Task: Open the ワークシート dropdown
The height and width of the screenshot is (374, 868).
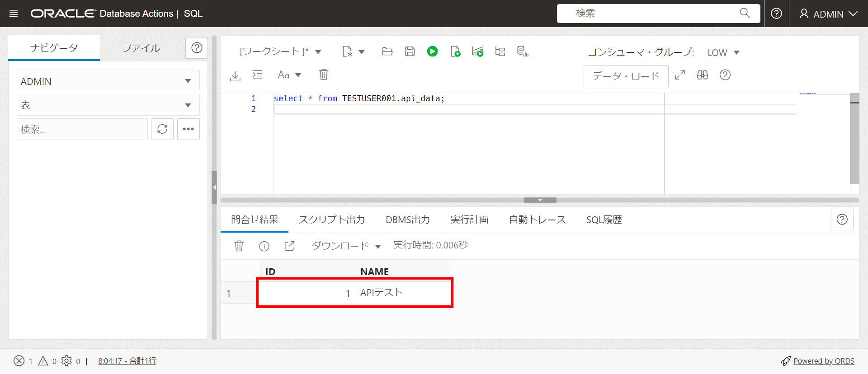Action: point(280,51)
